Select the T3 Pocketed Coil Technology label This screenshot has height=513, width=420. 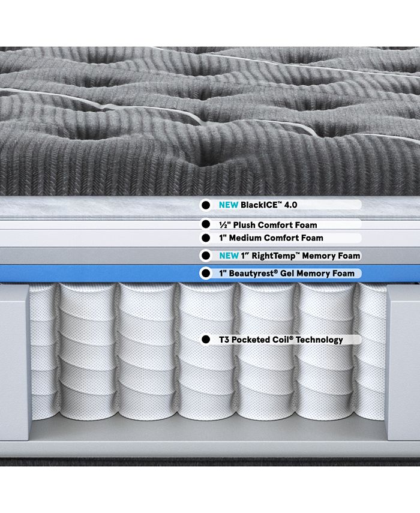281,340
